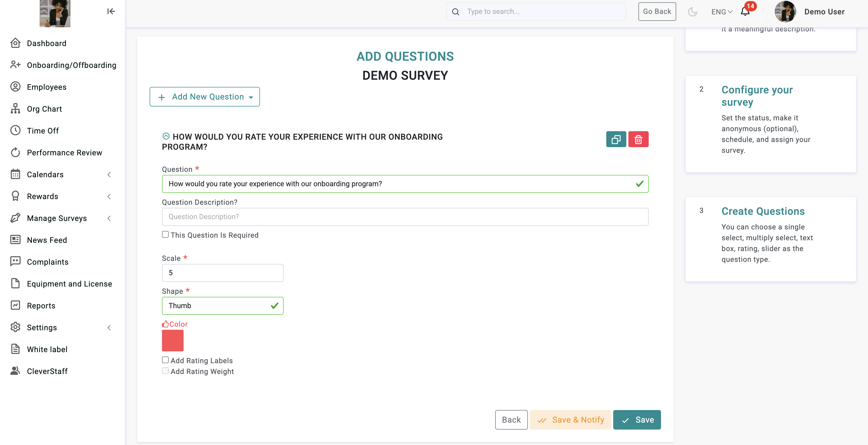Duplicate the onboarding question

(616, 139)
